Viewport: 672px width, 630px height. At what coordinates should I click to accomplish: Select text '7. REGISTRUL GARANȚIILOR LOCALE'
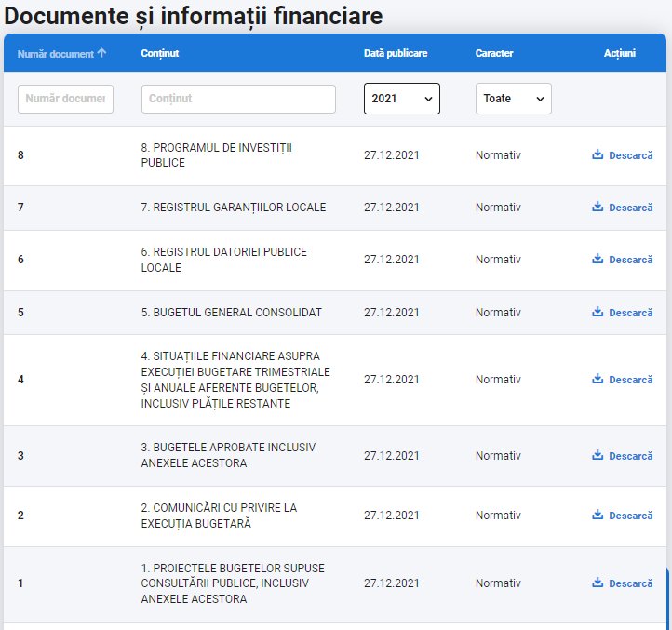coord(234,208)
